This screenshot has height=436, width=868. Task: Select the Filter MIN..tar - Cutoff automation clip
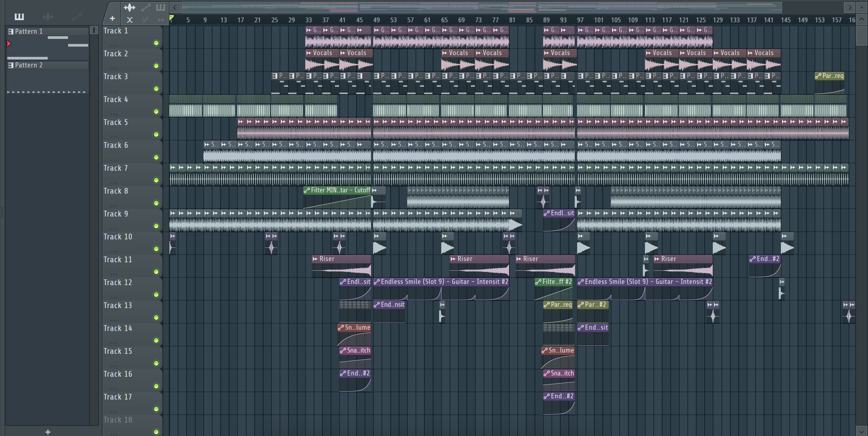pos(337,197)
